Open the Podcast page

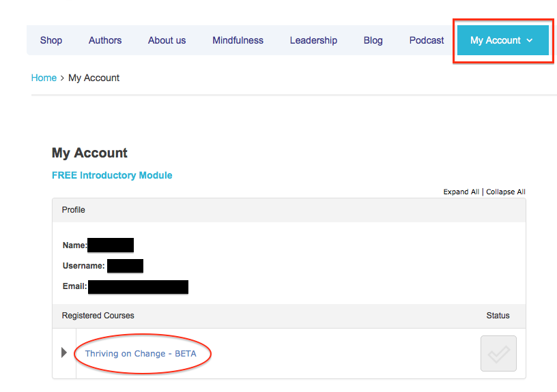[427, 40]
